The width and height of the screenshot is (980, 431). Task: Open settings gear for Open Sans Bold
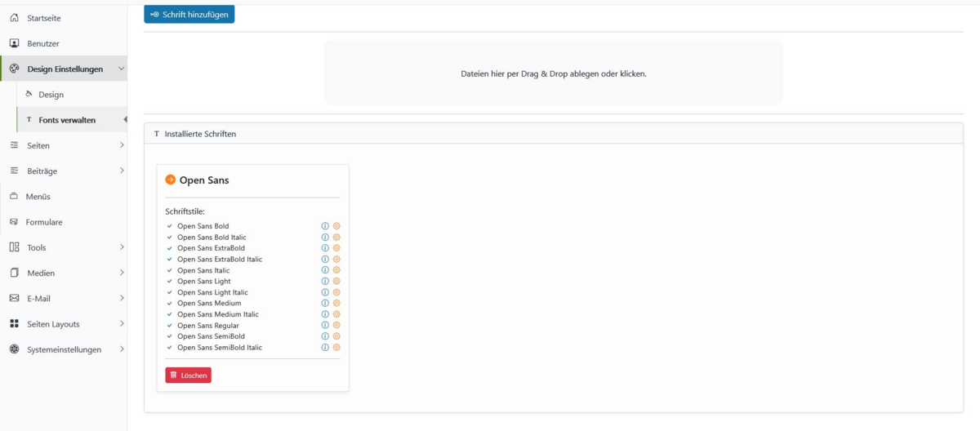point(336,226)
